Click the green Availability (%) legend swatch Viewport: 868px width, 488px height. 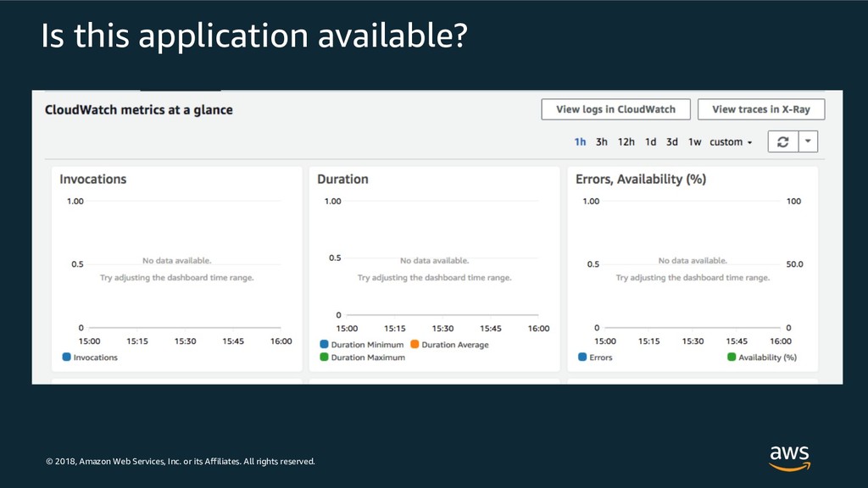pos(732,357)
